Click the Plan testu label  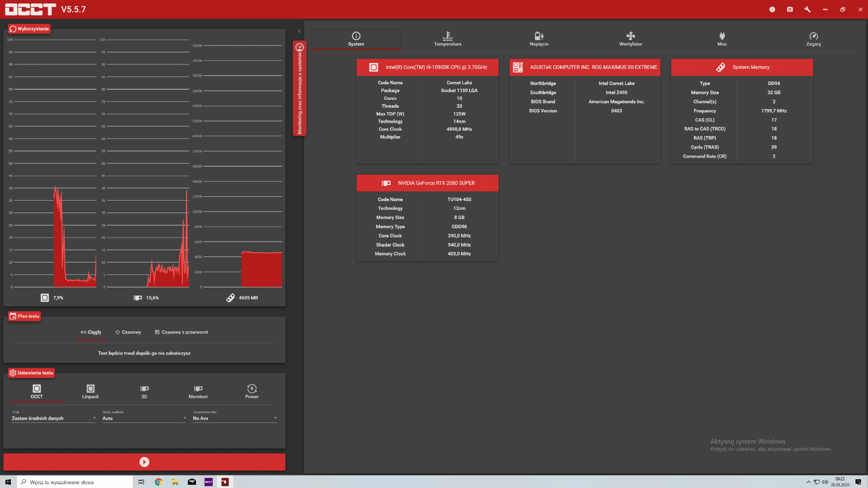pyautogui.click(x=24, y=316)
